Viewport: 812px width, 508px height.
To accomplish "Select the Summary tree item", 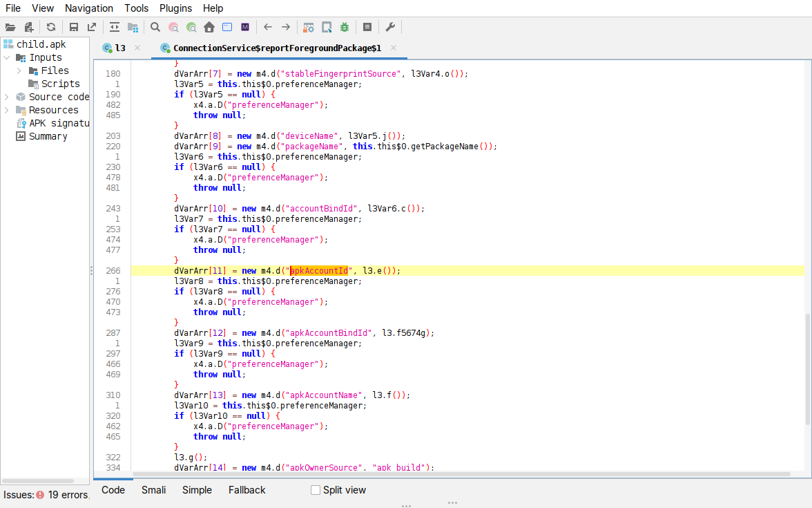I will 48,136.
